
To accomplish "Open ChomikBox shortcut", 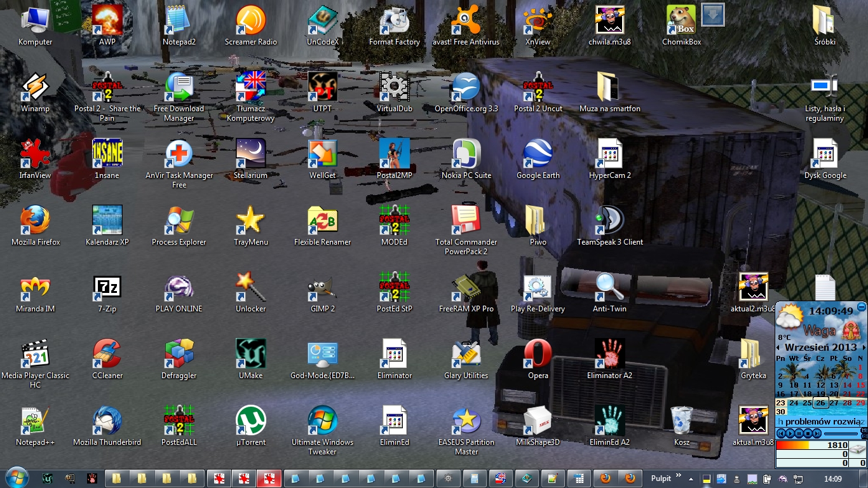I will click(681, 25).
